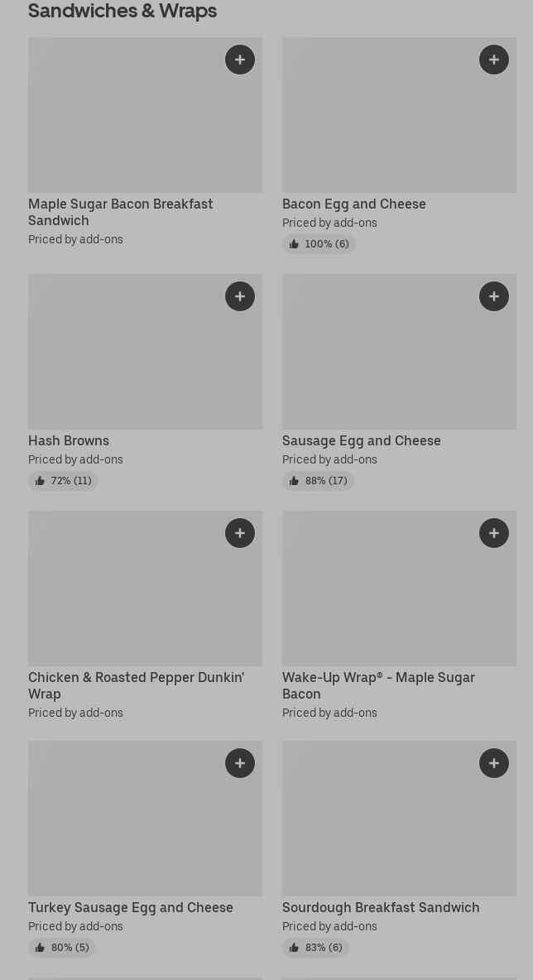Select 88% (17) thumbs-up rating badge
The height and width of the screenshot is (980, 533).
point(318,481)
